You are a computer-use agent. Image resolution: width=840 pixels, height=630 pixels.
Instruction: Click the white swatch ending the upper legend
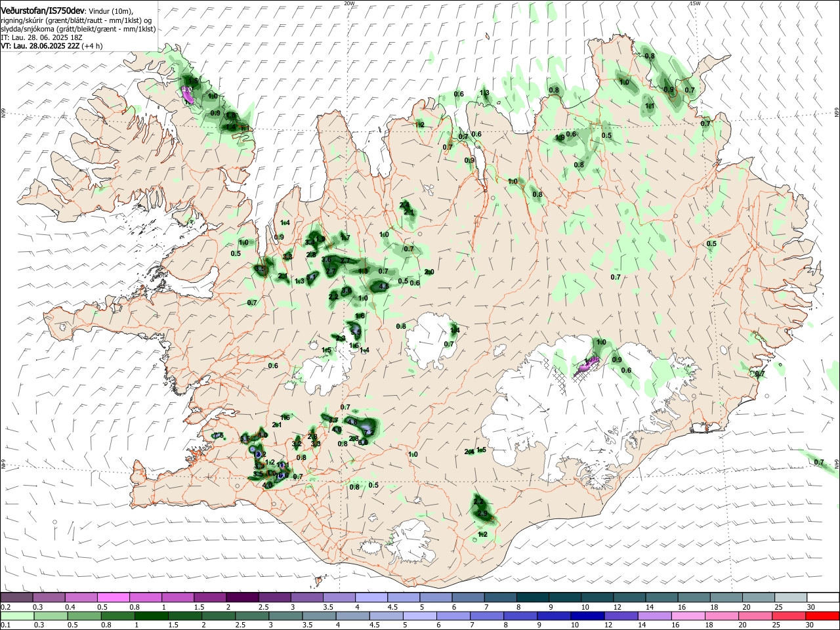point(823,598)
